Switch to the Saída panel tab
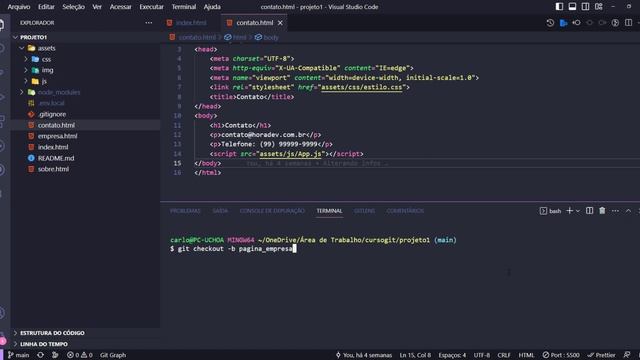The width and height of the screenshot is (640, 360). (x=220, y=211)
